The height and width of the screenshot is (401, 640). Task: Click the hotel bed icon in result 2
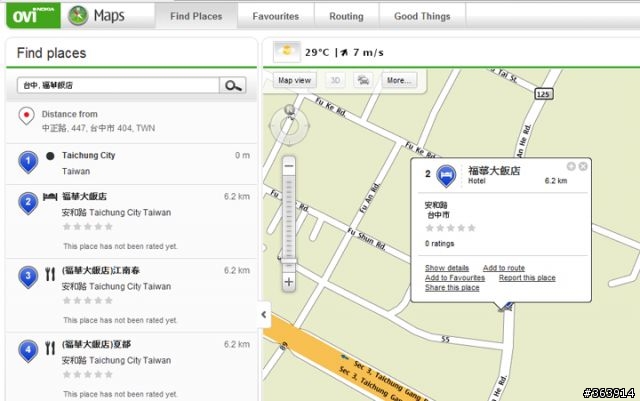click(50, 197)
